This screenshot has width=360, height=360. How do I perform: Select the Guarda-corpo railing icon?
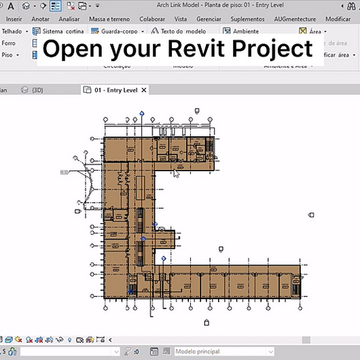tap(95, 31)
